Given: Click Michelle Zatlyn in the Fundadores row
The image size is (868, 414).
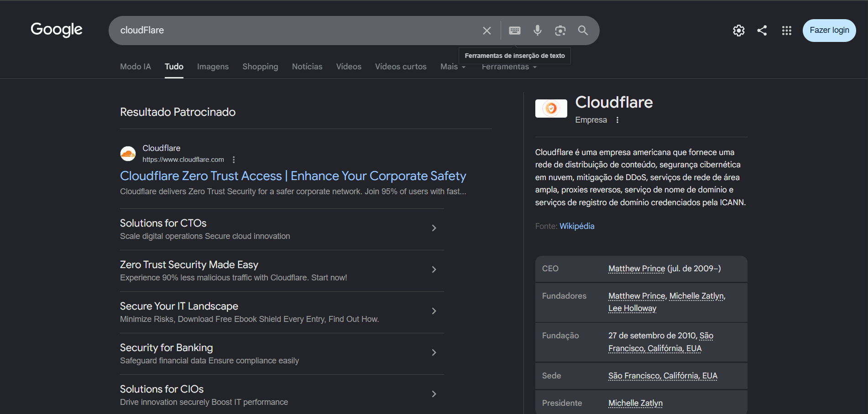Looking at the screenshot, I should [696, 296].
